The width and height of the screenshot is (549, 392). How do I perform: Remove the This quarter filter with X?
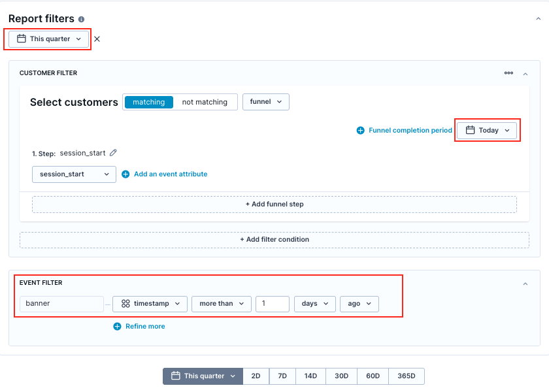(x=97, y=39)
